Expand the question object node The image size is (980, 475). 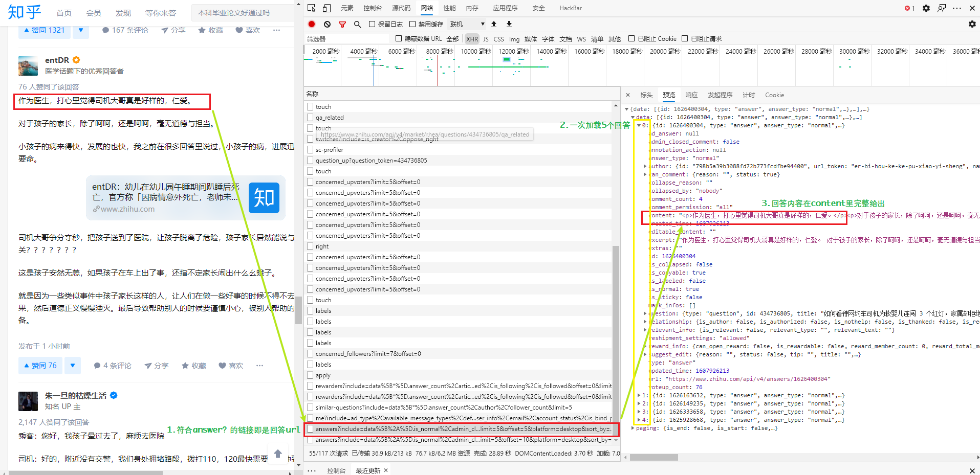pos(645,313)
